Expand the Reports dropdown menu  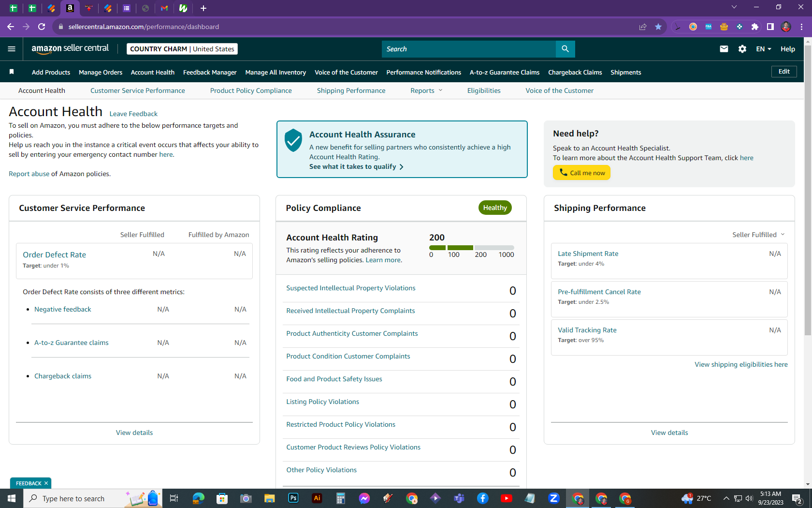coord(426,90)
